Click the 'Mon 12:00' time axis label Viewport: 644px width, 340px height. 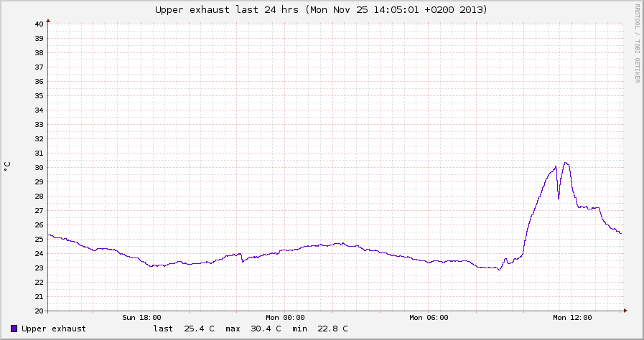coord(572,318)
